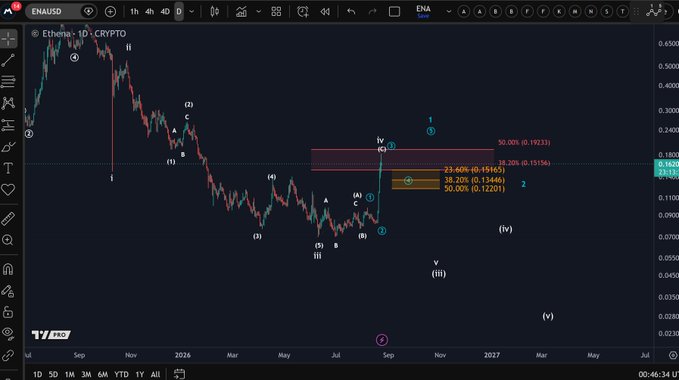
Task: Open the chart layout setup
Action: tap(394, 12)
